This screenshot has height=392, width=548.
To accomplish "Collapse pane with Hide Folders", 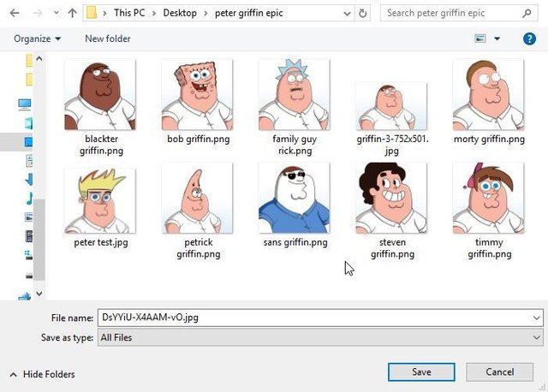I will [43, 375].
